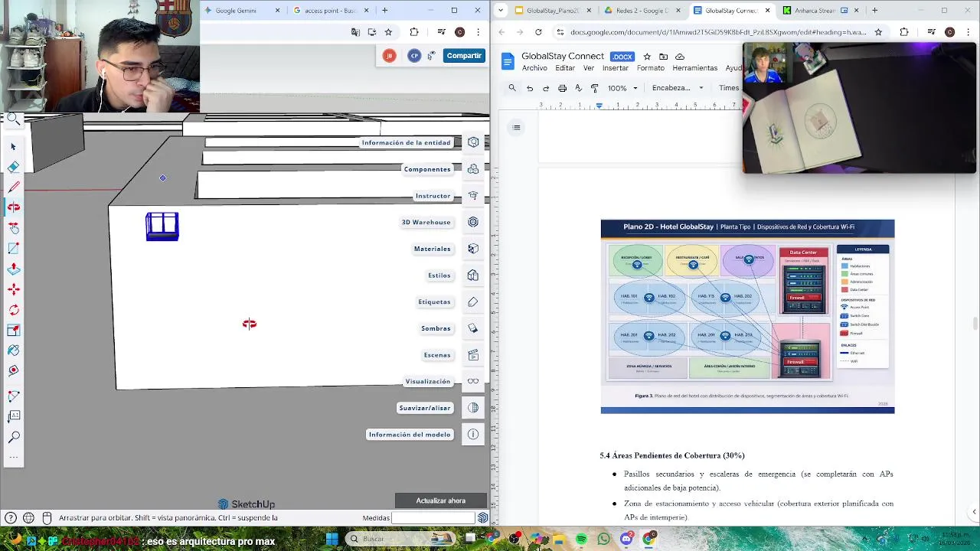Open the Encabeza... paragraph style dropdown

click(x=678, y=88)
